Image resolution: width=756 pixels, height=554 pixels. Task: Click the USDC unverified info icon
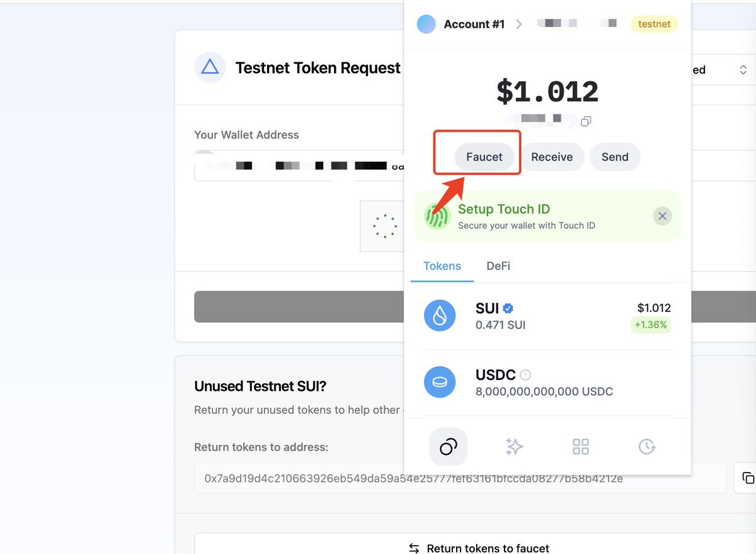(525, 375)
